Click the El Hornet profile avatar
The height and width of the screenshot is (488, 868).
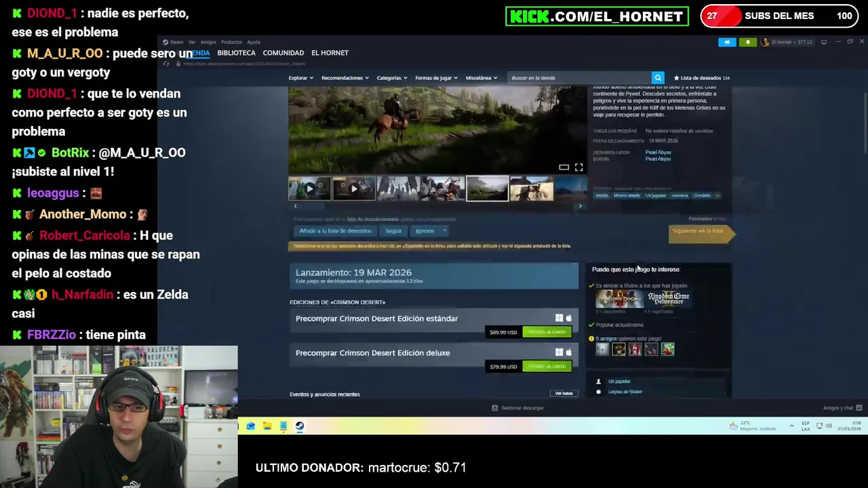click(766, 42)
